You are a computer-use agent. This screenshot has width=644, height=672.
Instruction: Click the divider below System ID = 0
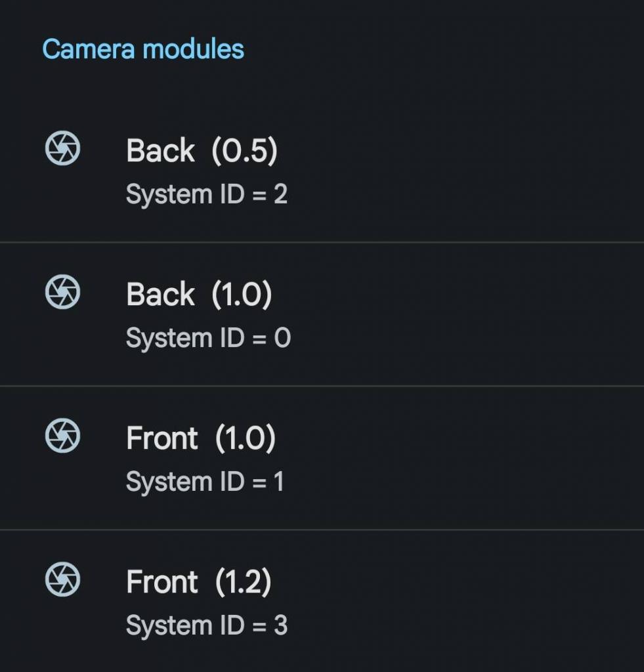[x=322, y=386]
